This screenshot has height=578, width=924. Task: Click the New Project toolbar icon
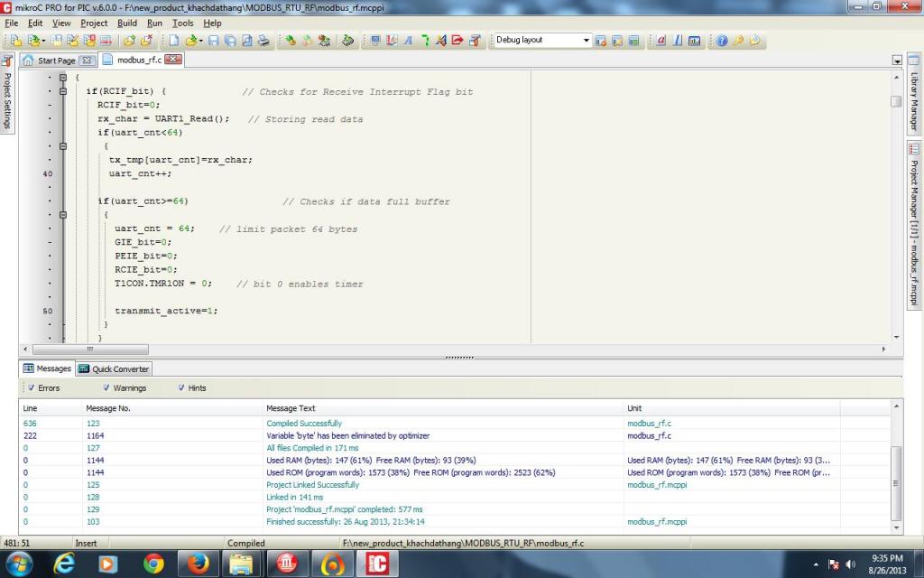(15, 41)
